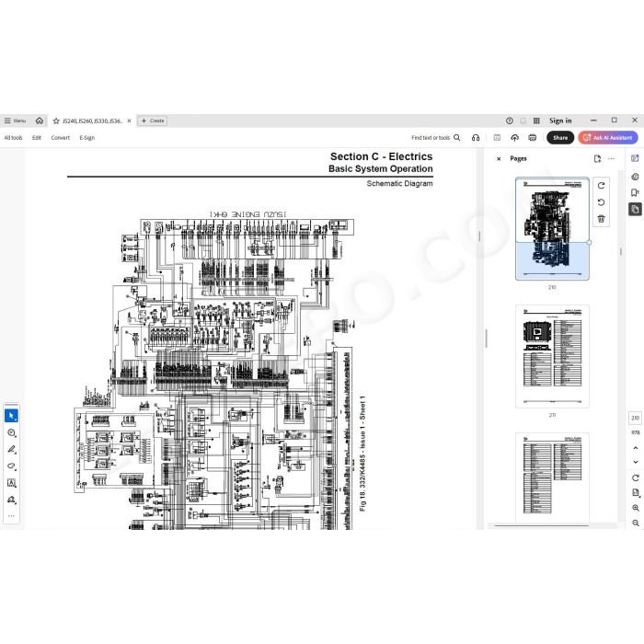Click the upload to cloud icon
This screenshot has width=644, height=644.
tap(514, 138)
